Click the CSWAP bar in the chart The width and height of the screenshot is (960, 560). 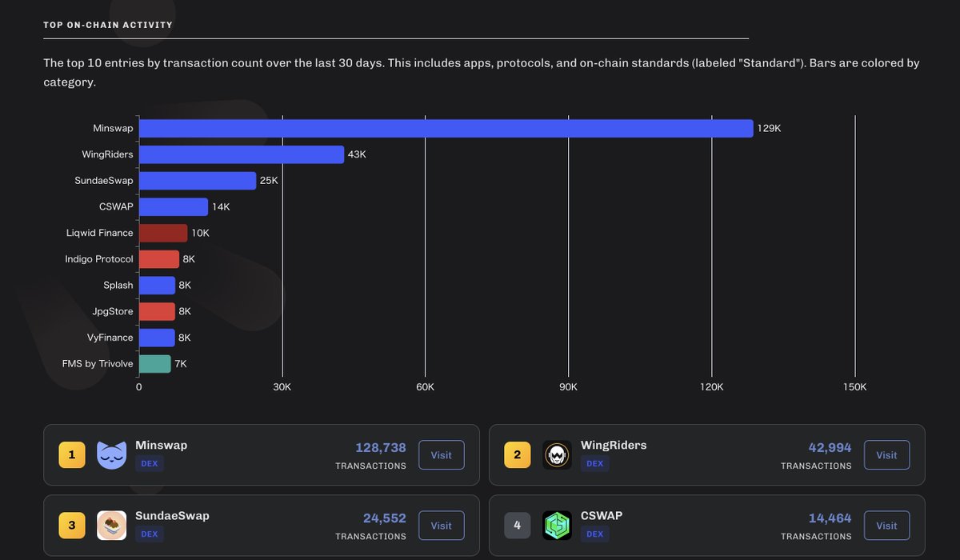click(173, 206)
